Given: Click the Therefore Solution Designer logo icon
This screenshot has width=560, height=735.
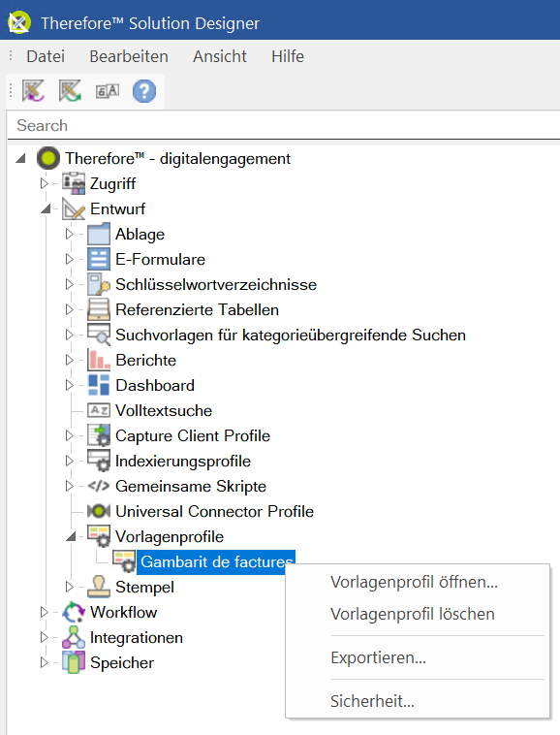Looking at the screenshot, I should (x=19, y=22).
